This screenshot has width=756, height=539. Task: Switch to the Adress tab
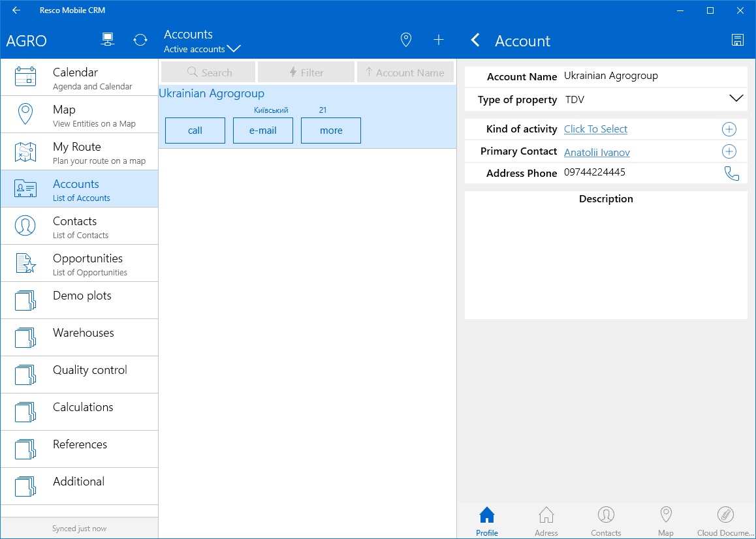546,521
